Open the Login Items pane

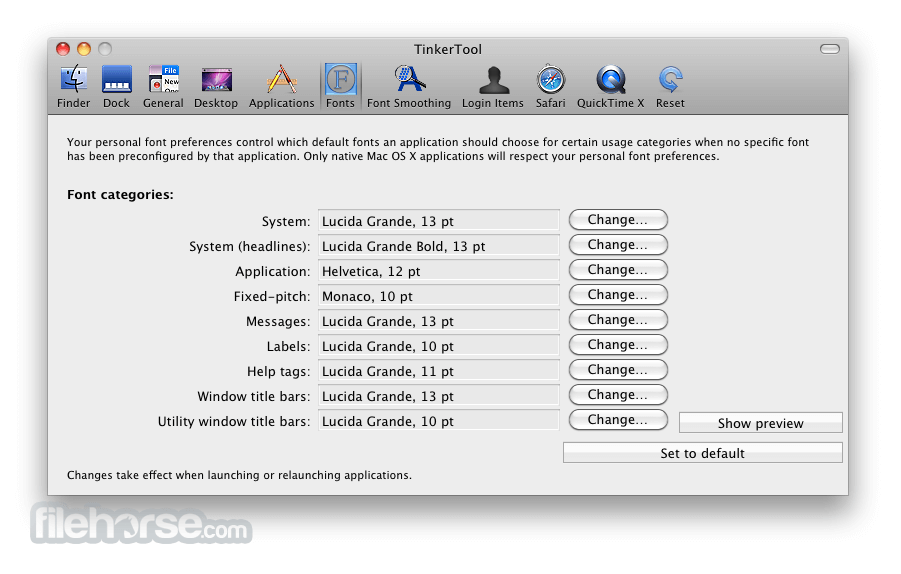pos(493,86)
